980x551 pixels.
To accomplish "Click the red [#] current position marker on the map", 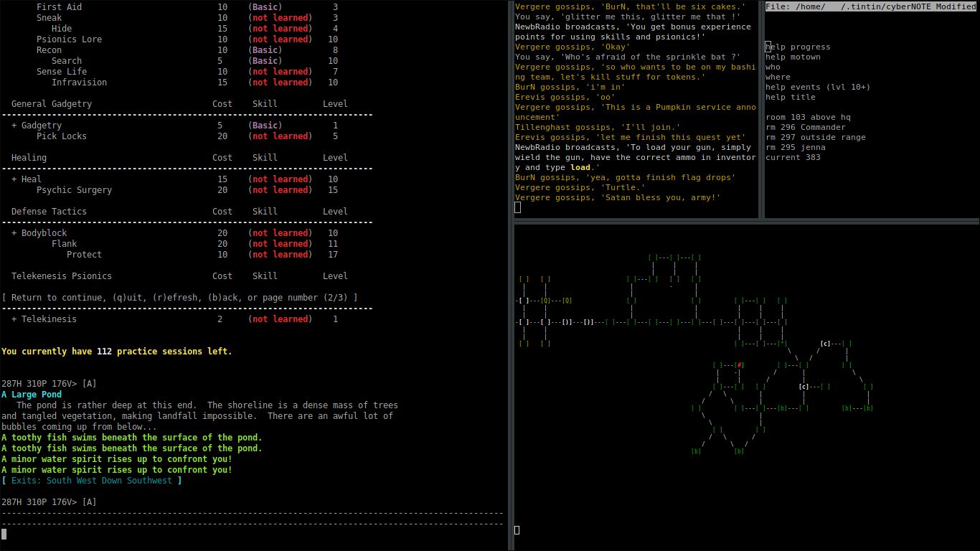I will pyautogui.click(x=740, y=365).
